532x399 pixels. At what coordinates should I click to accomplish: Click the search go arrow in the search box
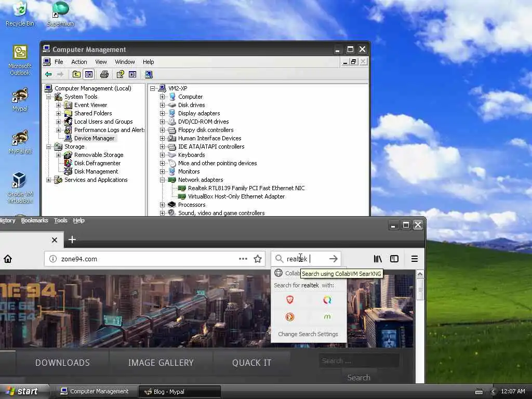(x=333, y=259)
